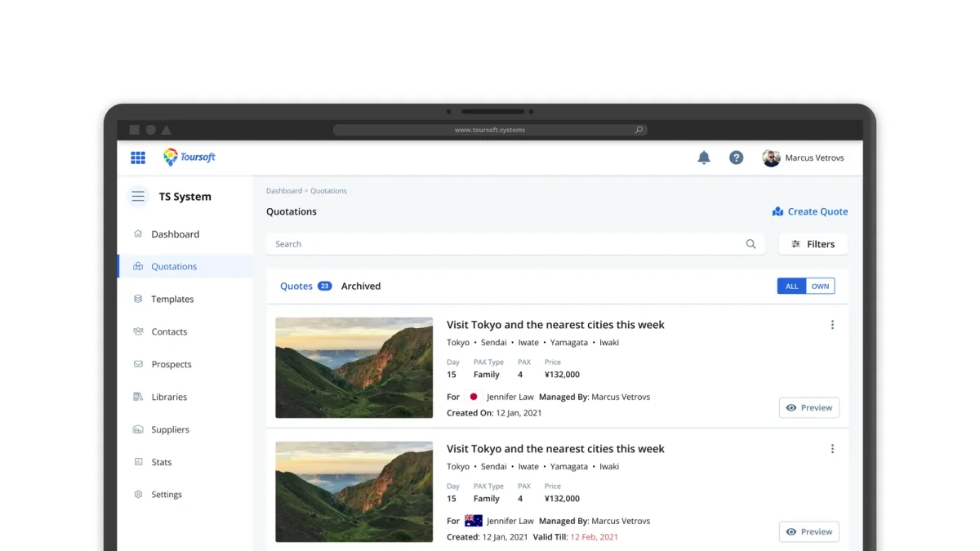980x551 pixels.
Task: Click the Toursoft logo
Action: 189,158
